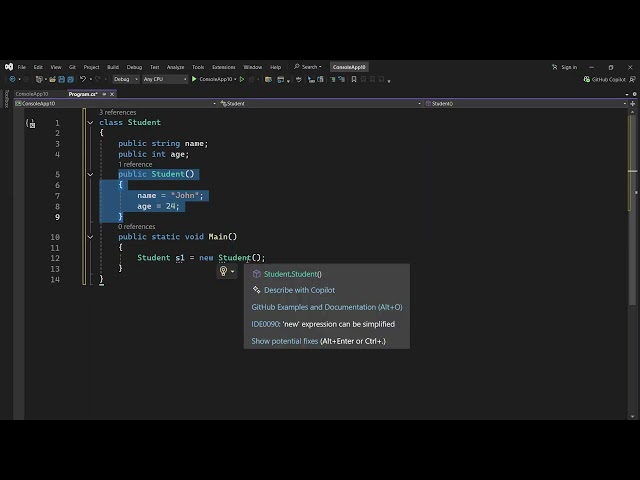Open the Build menu
This screenshot has width=640, height=480.
[113, 67]
